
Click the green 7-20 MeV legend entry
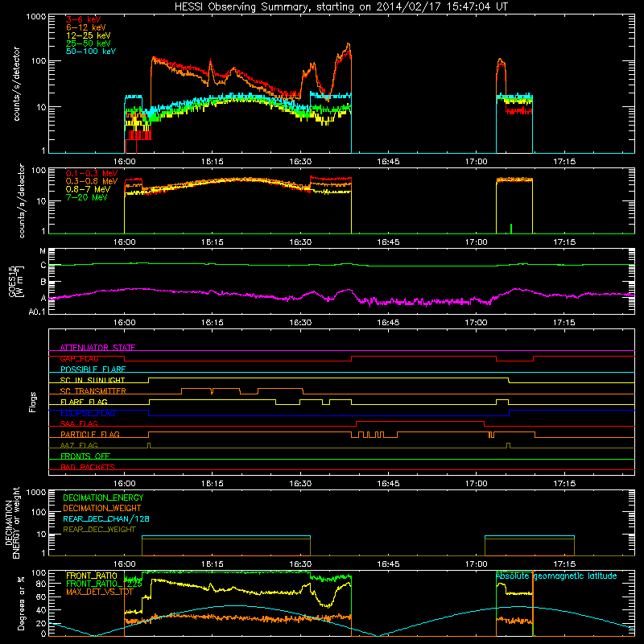[x=86, y=197]
